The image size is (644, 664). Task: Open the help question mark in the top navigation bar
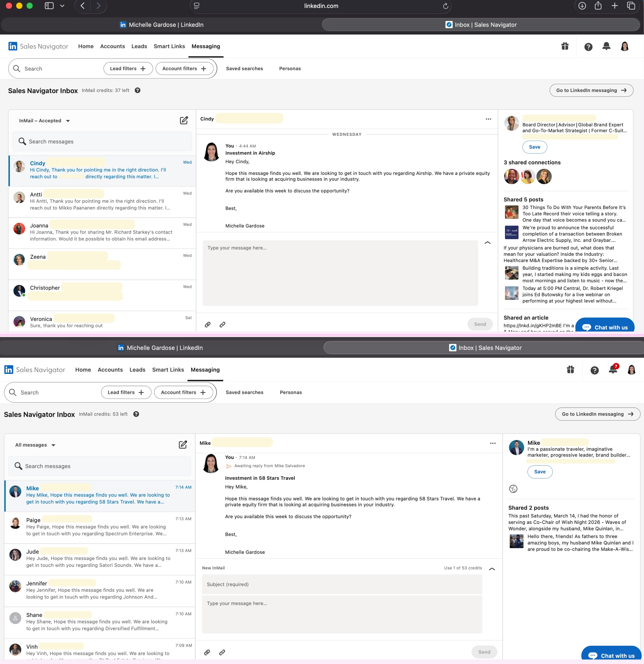(x=588, y=47)
